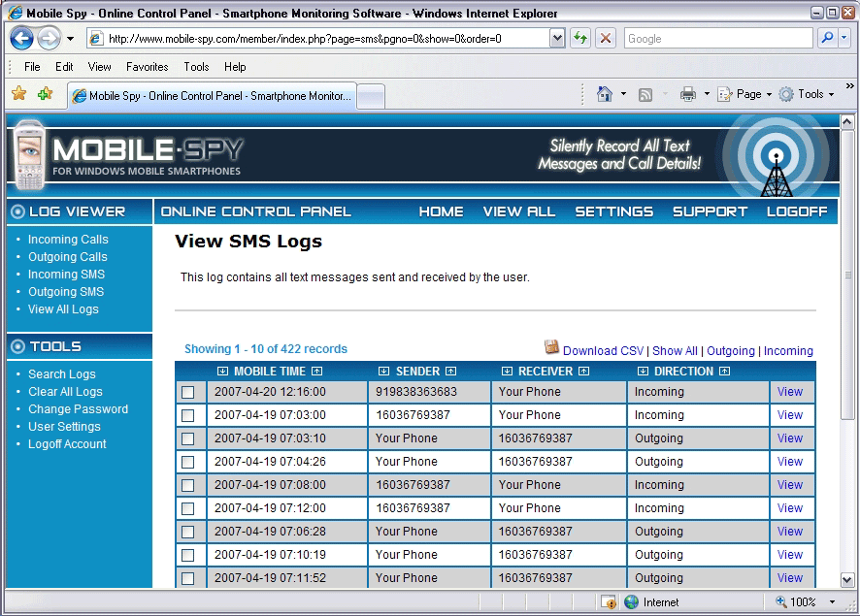Check the box for 2007-04-19 07:10:19 row
Screen dimensions: 860x616
(x=188, y=555)
